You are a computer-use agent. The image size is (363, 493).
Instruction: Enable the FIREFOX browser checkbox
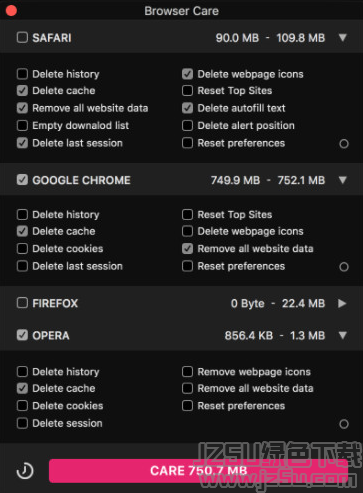tap(22, 303)
